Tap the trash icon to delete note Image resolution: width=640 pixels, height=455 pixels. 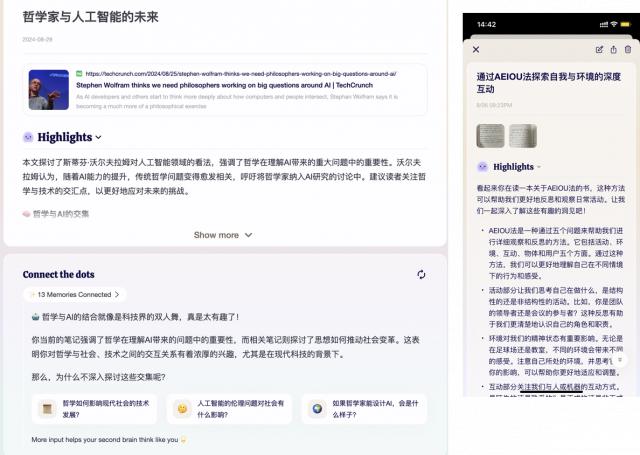(x=627, y=49)
